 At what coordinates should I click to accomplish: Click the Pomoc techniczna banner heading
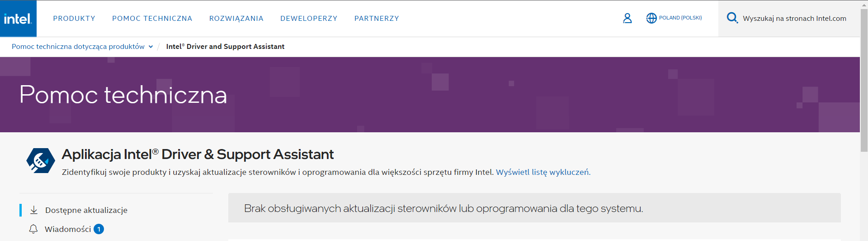123,95
